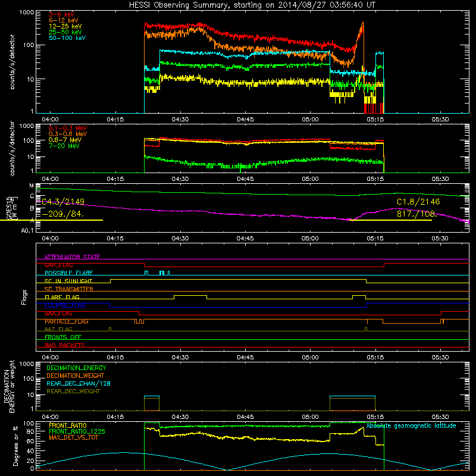Select the vertical 'Flags' axis title
Image resolution: width=476 pixels, height=476 pixels.
point(24,297)
